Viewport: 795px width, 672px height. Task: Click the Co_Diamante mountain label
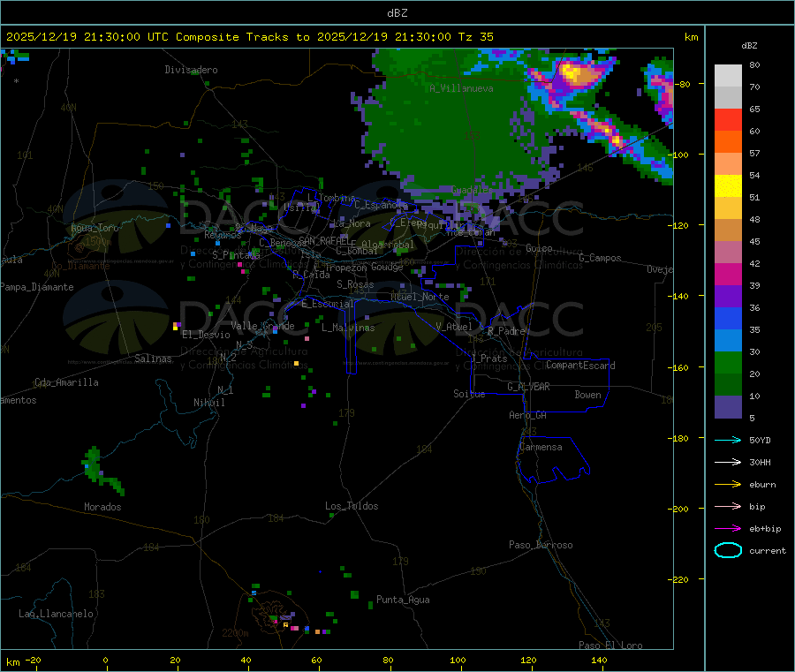[80, 266]
